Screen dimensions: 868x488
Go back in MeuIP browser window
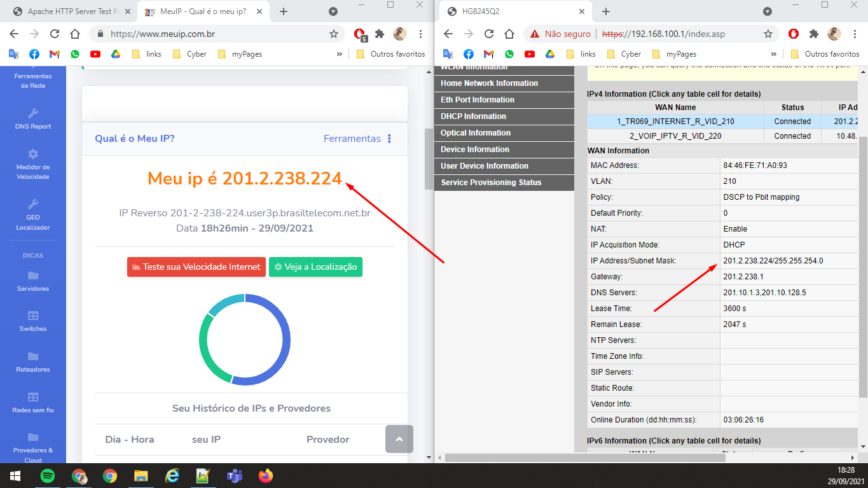click(14, 34)
